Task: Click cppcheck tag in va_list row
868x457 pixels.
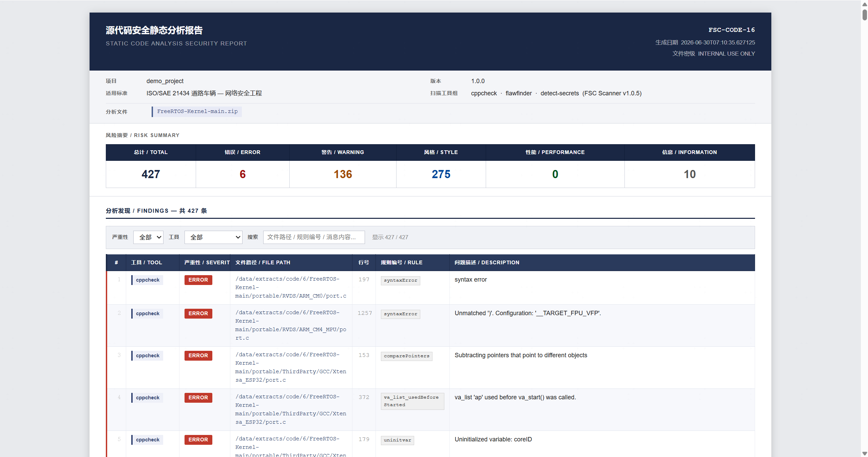Action: point(147,398)
